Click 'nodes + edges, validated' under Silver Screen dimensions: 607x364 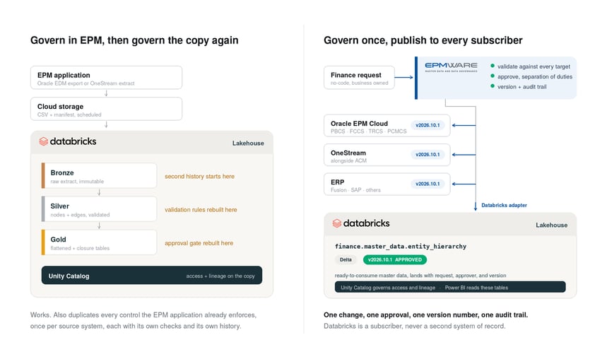(x=80, y=215)
